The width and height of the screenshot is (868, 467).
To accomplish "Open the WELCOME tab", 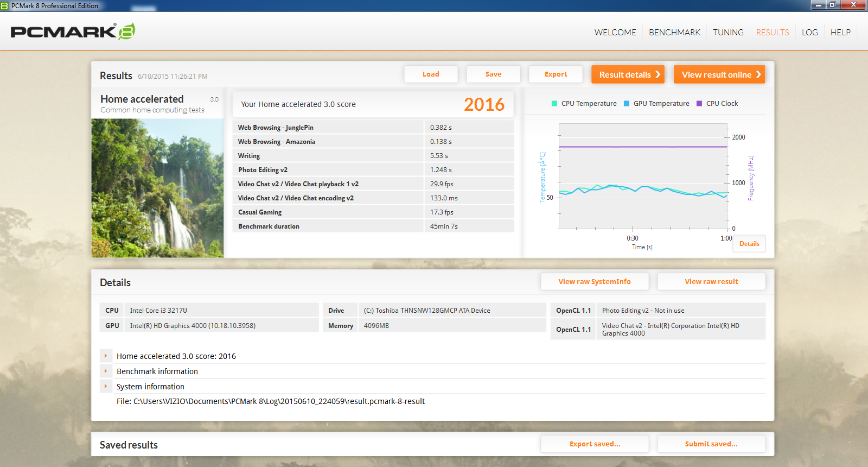I will (x=615, y=33).
